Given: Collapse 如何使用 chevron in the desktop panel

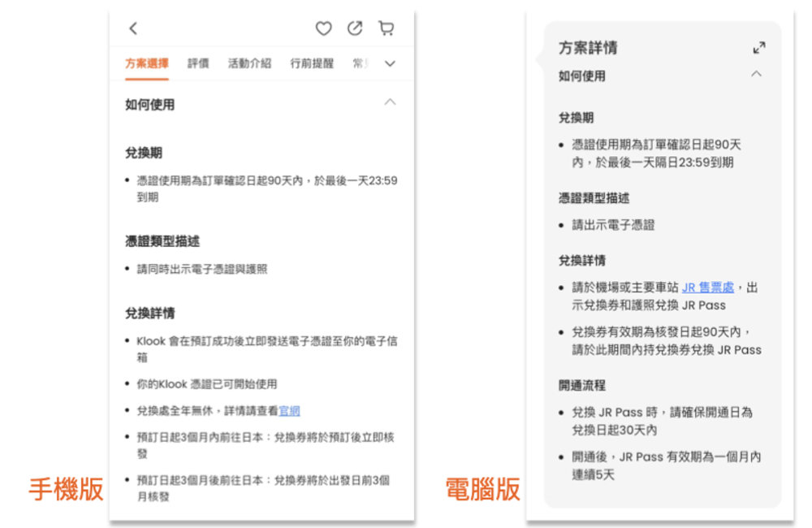Looking at the screenshot, I should pos(756,75).
